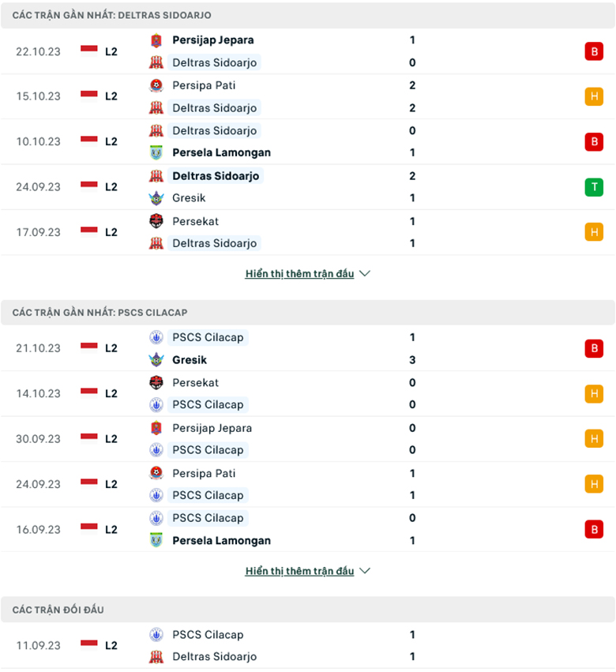Open the chevron under the head-to-head section
Screen dimensions: 616x672
(x=364, y=570)
